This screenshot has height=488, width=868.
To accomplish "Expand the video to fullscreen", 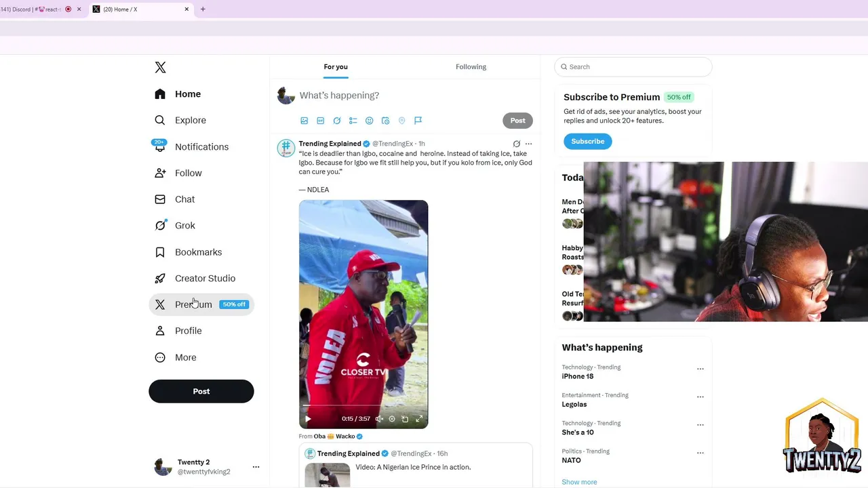I will click(419, 419).
